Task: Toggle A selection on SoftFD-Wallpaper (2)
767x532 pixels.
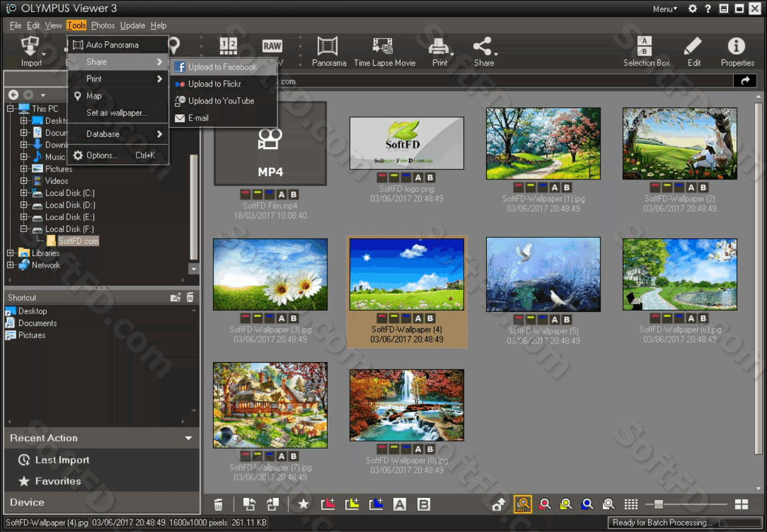Action: pyautogui.click(x=691, y=187)
